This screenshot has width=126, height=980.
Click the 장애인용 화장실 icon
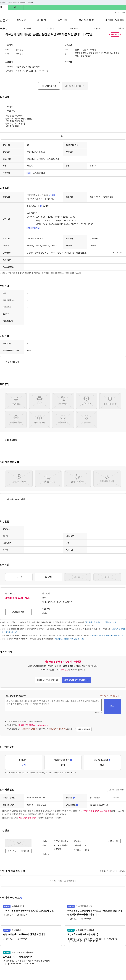(x=78, y=479)
